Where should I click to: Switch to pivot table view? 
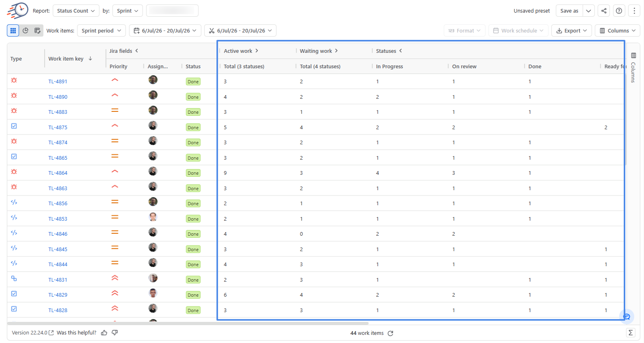tap(37, 30)
